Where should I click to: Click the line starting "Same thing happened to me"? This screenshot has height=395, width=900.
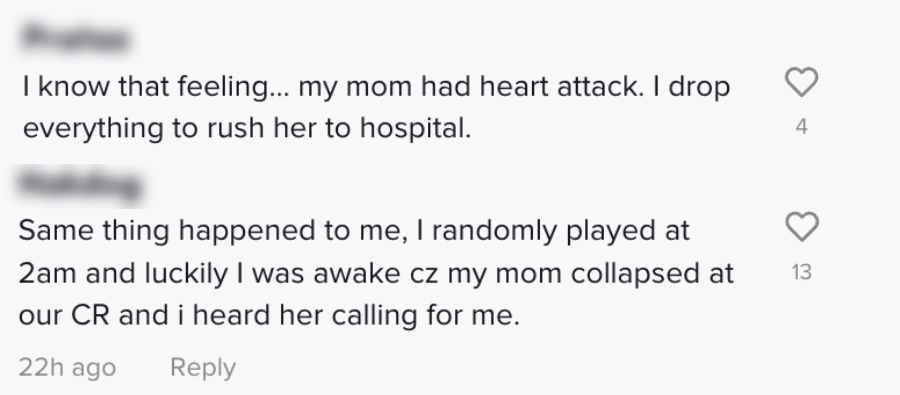(x=354, y=231)
